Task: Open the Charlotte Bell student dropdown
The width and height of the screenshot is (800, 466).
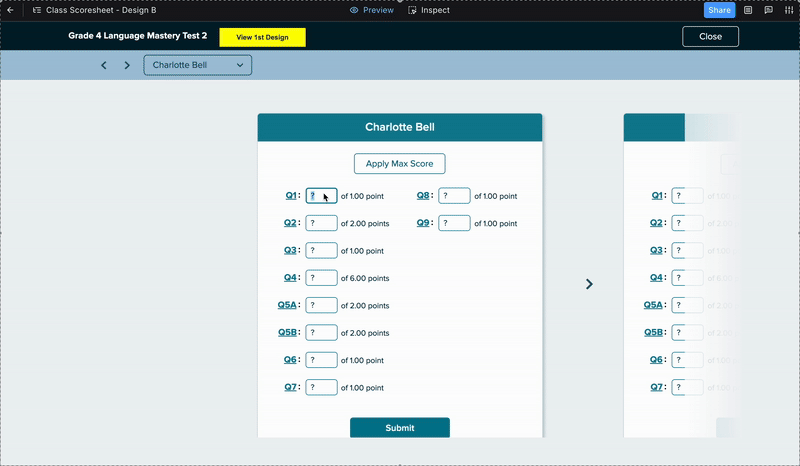Action: point(198,65)
